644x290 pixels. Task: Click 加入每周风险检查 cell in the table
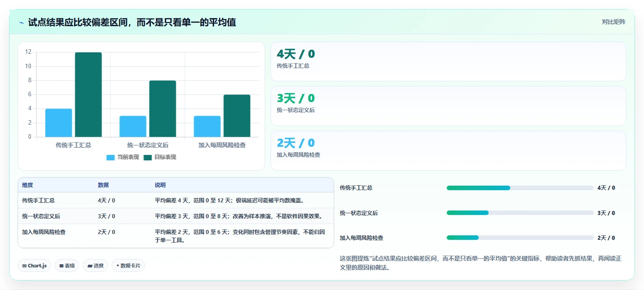44,232
